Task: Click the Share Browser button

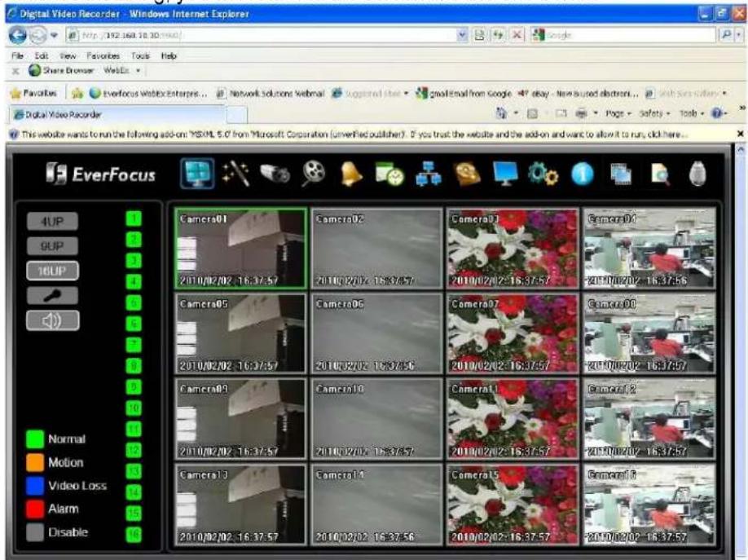Action: (x=62, y=71)
